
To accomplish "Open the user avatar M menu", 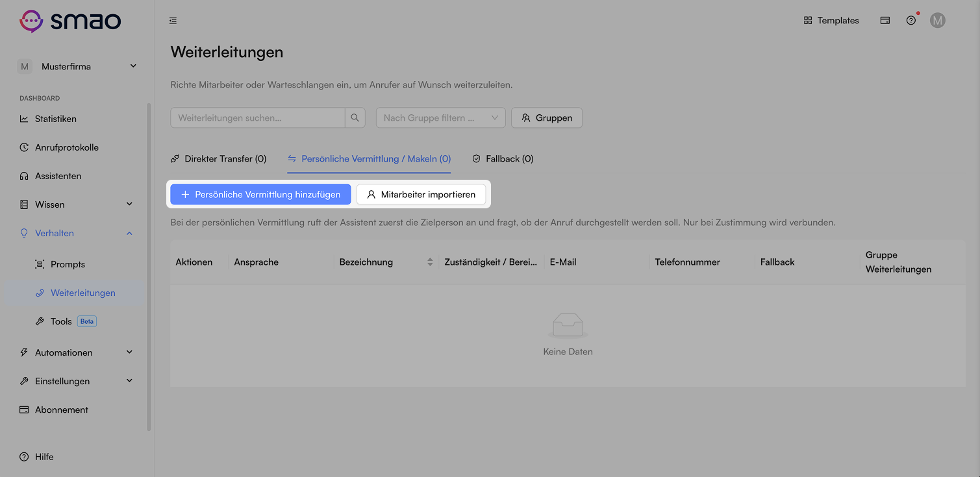I will (x=937, y=21).
